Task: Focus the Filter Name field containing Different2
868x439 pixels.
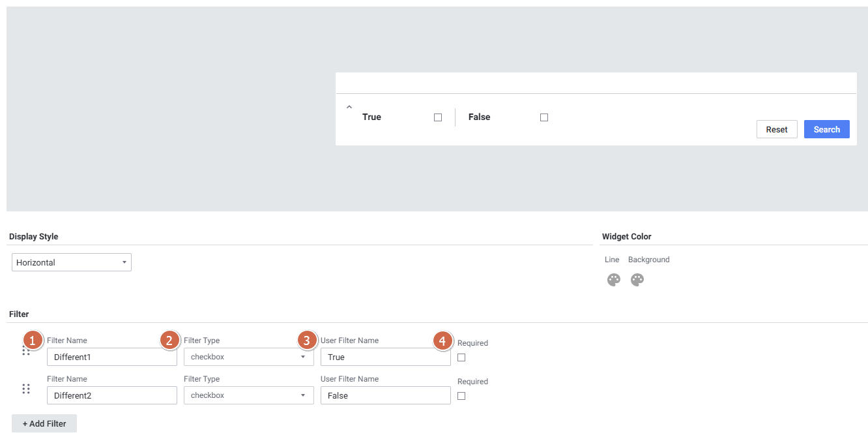Action: 111,395
